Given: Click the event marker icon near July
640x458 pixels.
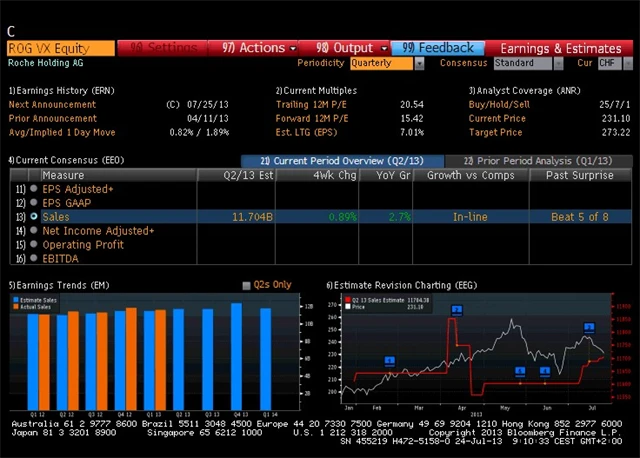Looking at the screenshot, I should tap(589, 327).
